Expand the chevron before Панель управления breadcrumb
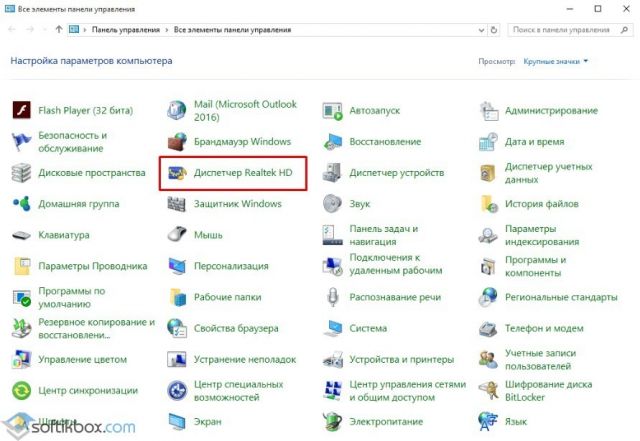 pos(85,30)
